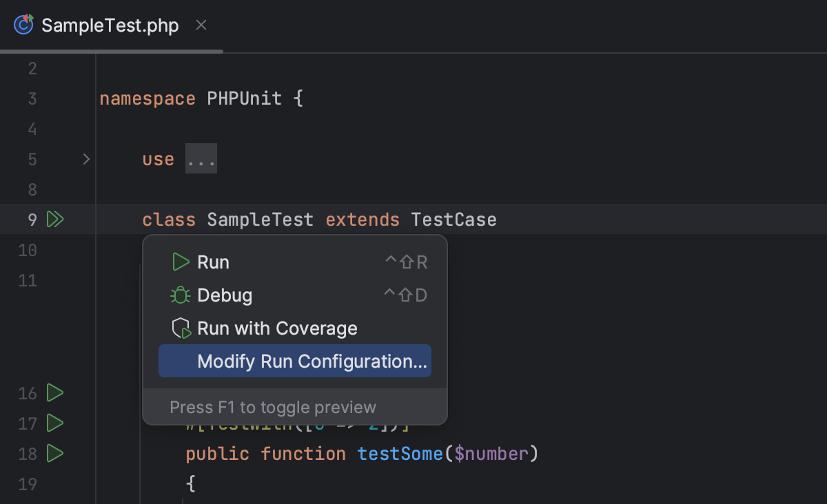Expand the folded use statements with the chevron
827x504 pixels.
[86, 159]
